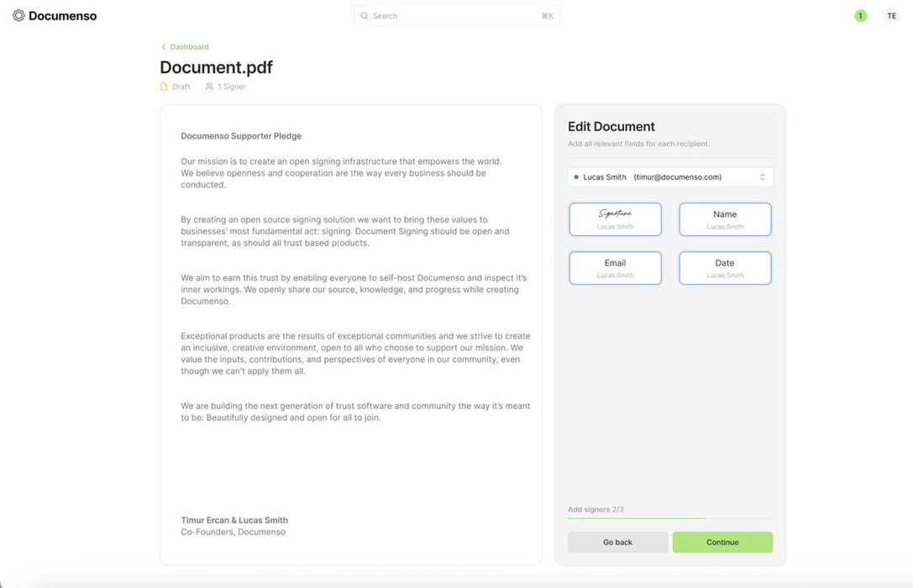The image size is (913, 588).
Task: Select the Name field for Lucas Smith
Action: (x=725, y=219)
